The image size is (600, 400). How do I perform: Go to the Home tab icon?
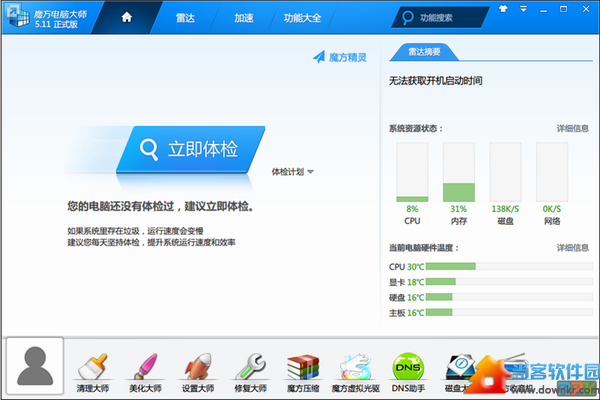click(127, 17)
